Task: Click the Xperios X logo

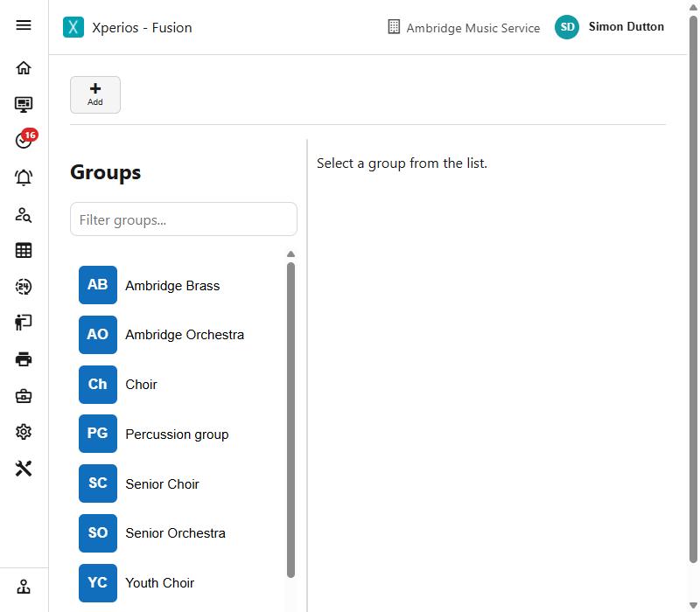Action: [73, 27]
